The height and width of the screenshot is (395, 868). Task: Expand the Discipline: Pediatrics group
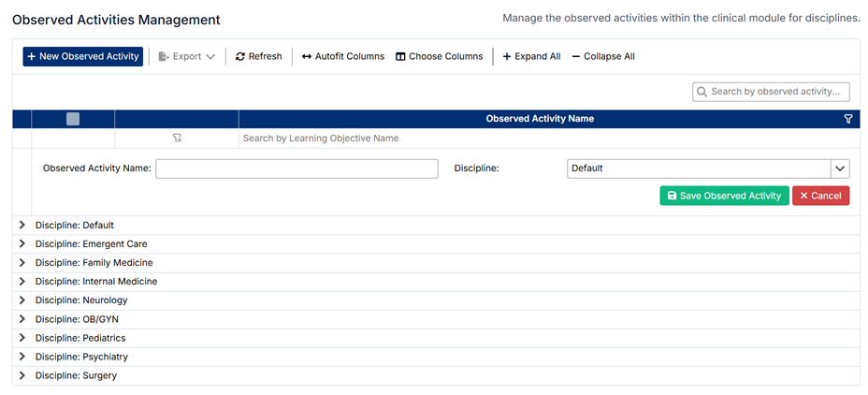pyautogui.click(x=22, y=338)
